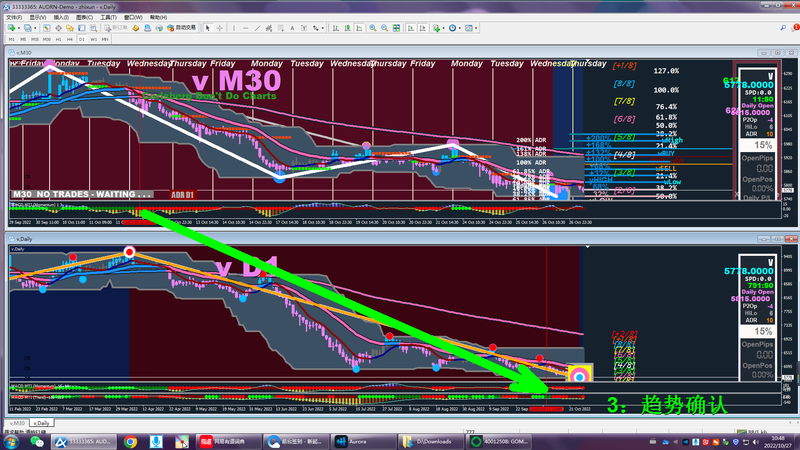Select the Text (A) tool
Viewport: 800px width, 450px height.
[292, 28]
